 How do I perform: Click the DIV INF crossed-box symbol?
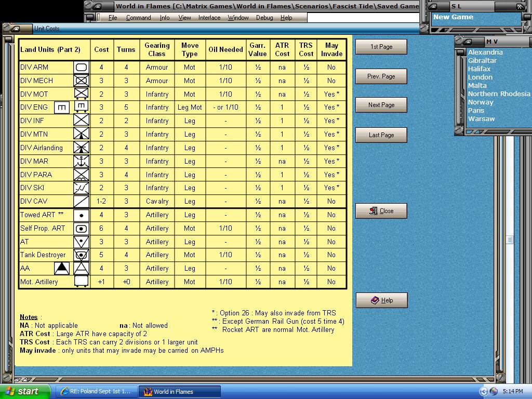[82, 121]
